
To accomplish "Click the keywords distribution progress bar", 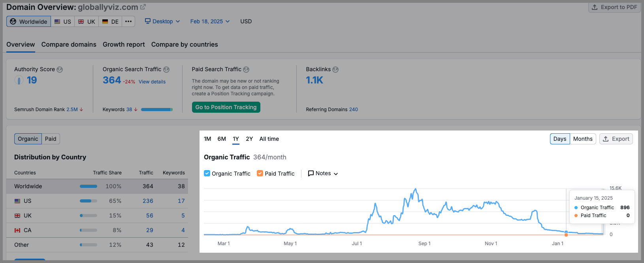I will [x=157, y=110].
